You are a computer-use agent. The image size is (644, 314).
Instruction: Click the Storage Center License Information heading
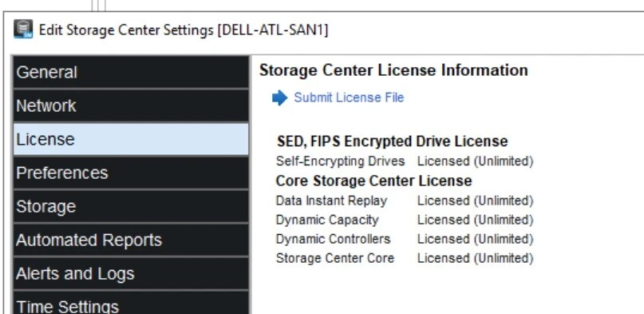(393, 70)
